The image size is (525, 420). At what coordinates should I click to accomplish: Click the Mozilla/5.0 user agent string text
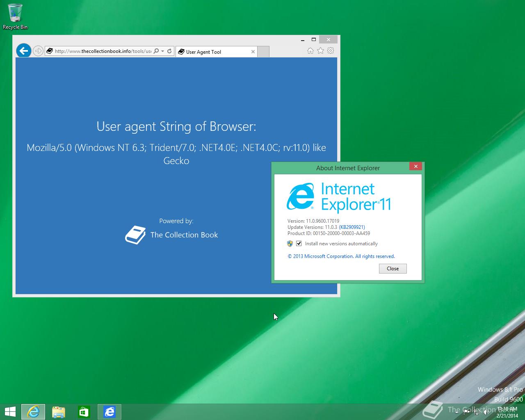[x=176, y=154]
